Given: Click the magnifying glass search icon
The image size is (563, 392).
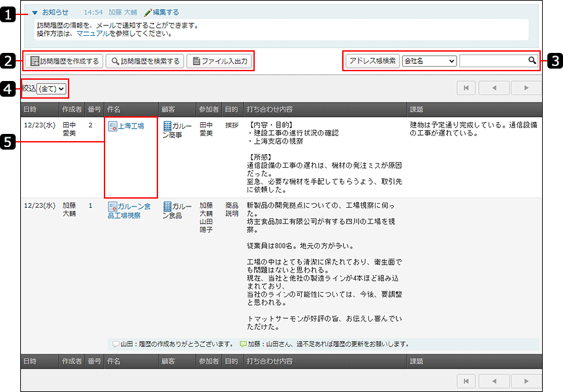Looking at the screenshot, I should (532, 60).
